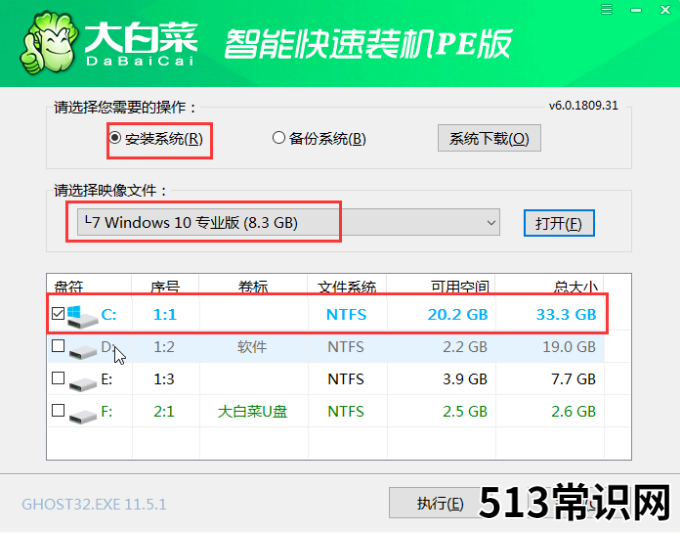Click the 文件系统 column header
The image size is (680, 533).
pos(347,286)
